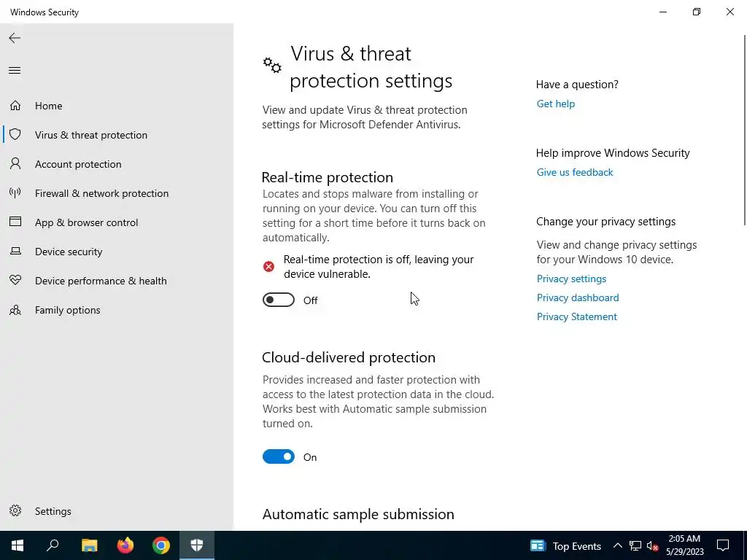Open Privacy dashboard link
747x560 pixels.
[578, 297]
